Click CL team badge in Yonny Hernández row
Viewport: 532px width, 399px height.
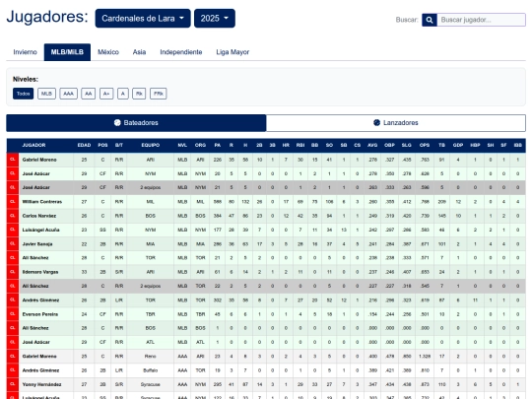tap(13, 384)
